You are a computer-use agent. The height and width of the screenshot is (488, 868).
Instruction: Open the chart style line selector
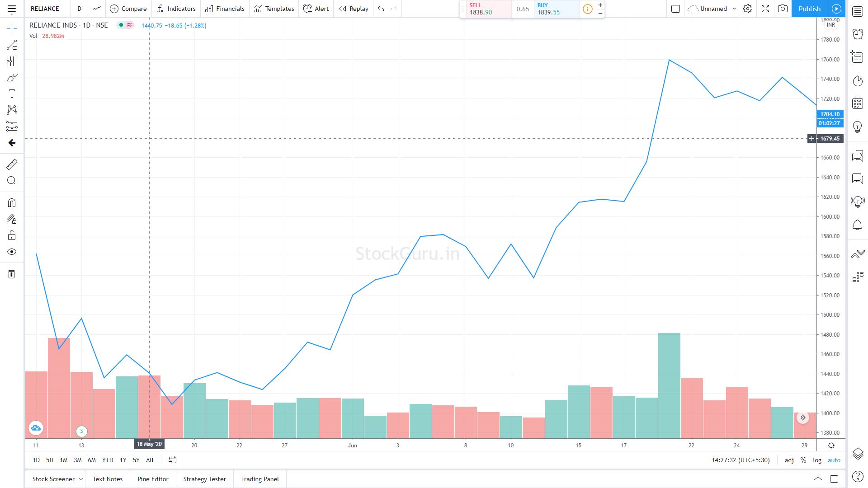97,9
